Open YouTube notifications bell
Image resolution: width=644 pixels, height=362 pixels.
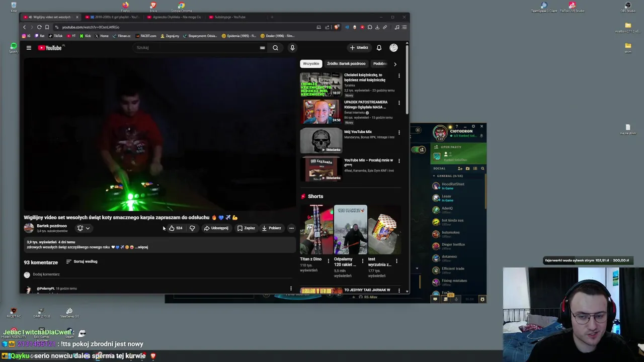[379, 48]
